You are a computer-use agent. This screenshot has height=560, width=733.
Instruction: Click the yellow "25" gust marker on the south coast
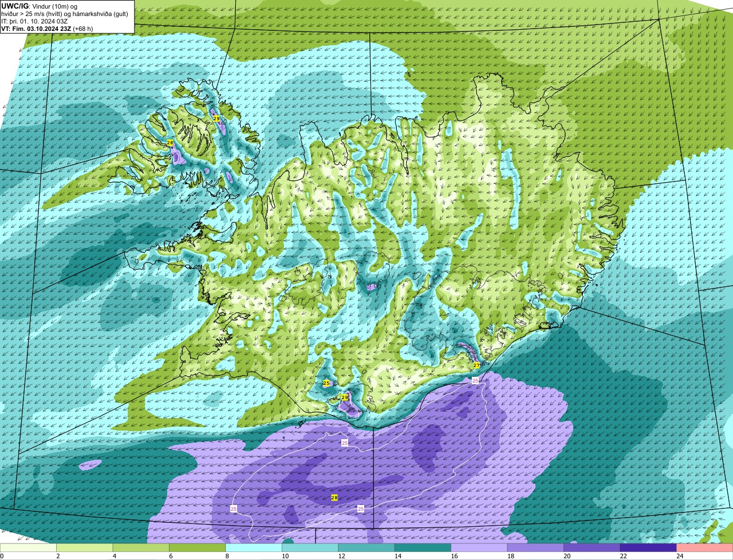tap(326, 383)
